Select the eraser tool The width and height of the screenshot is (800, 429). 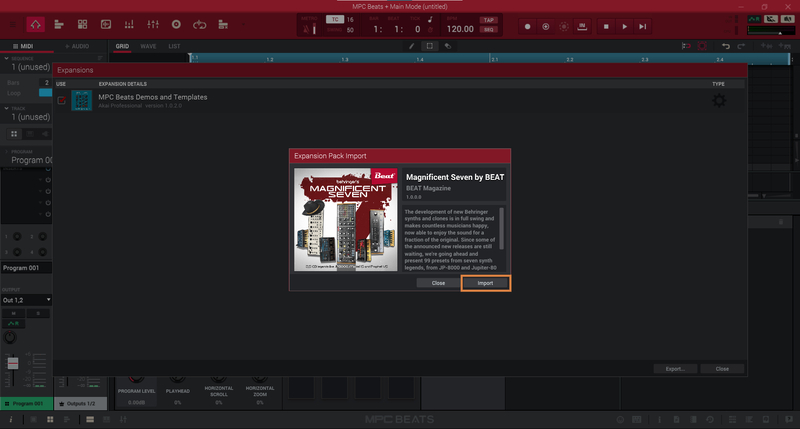click(x=447, y=46)
